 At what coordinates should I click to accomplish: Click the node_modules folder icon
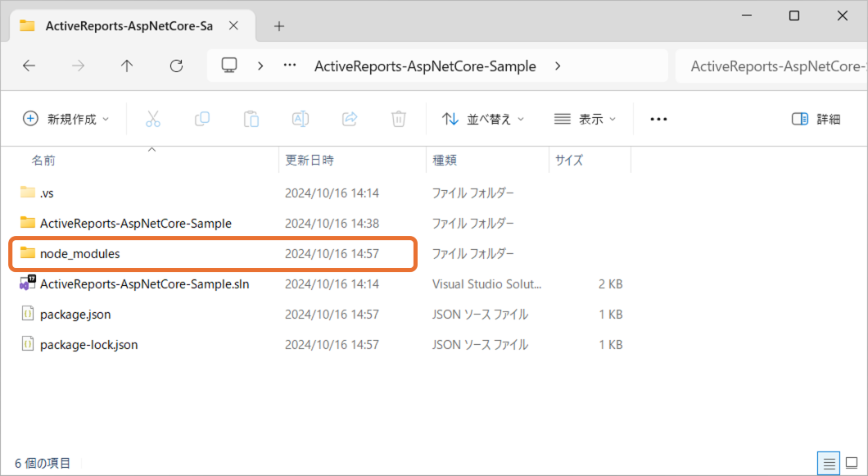(x=28, y=253)
